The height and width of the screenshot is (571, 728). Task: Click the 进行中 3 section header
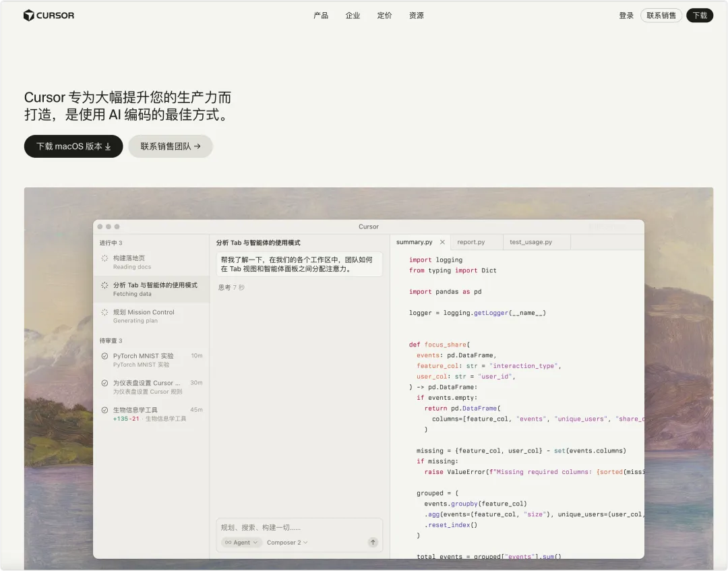111,243
